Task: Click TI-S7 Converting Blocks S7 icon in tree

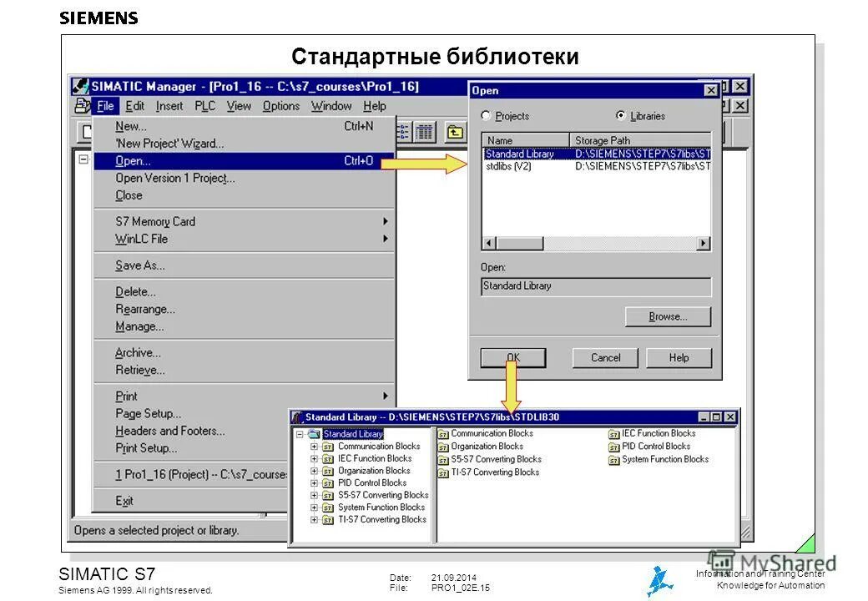Action: pyautogui.click(x=328, y=519)
